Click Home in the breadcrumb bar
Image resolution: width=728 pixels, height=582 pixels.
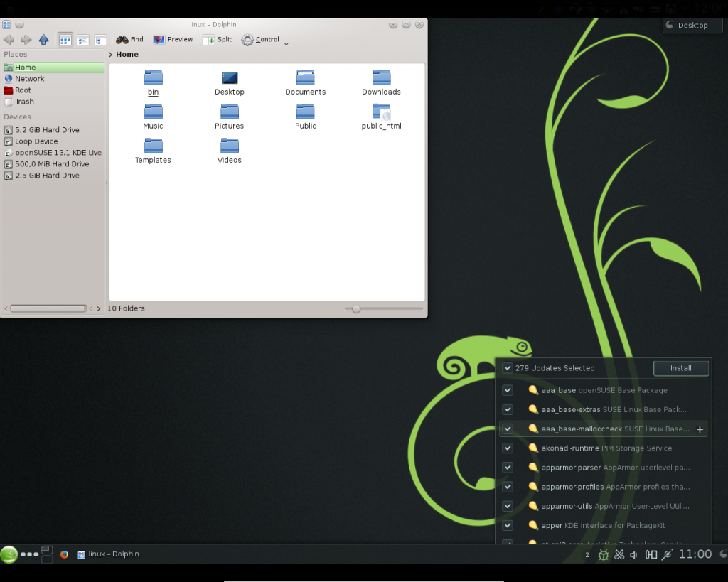pyautogui.click(x=127, y=54)
